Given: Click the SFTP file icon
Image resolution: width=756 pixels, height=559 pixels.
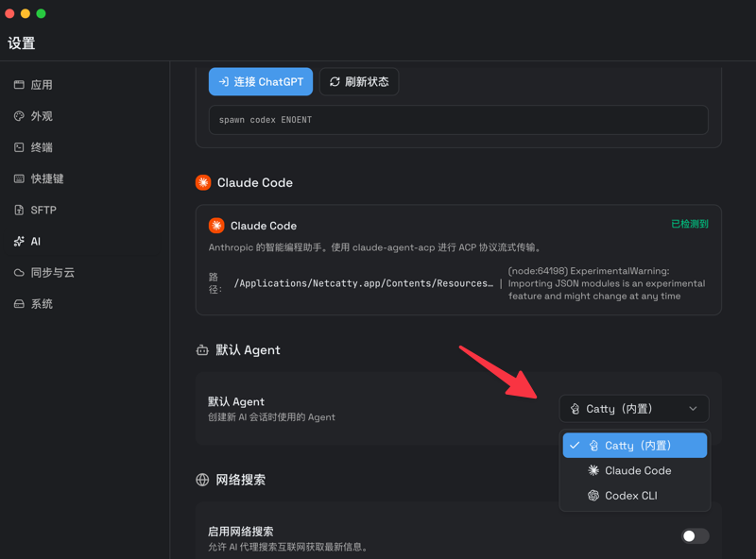Looking at the screenshot, I should coord(19,210).
